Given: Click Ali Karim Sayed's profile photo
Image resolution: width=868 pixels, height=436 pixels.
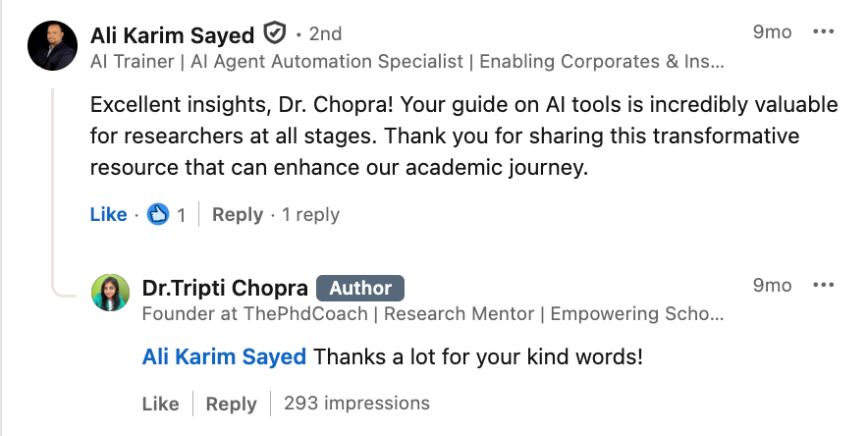Looking at the screenshot, I should (x=53, y=45).
